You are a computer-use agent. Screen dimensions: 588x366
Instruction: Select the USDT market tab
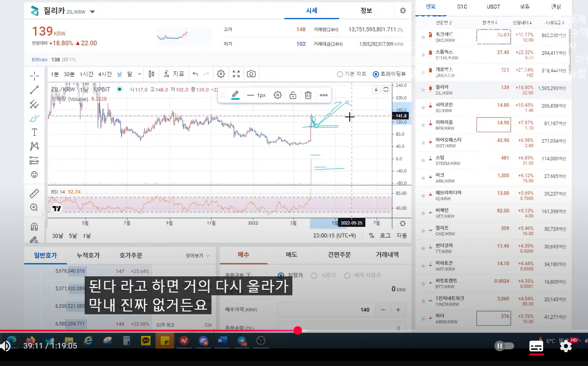[493, 6]
